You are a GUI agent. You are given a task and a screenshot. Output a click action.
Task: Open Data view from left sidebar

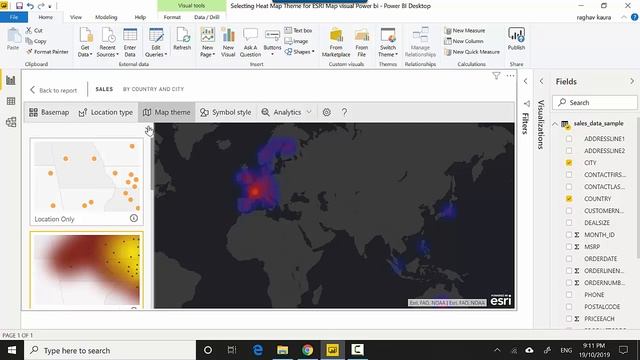(11, 101)
